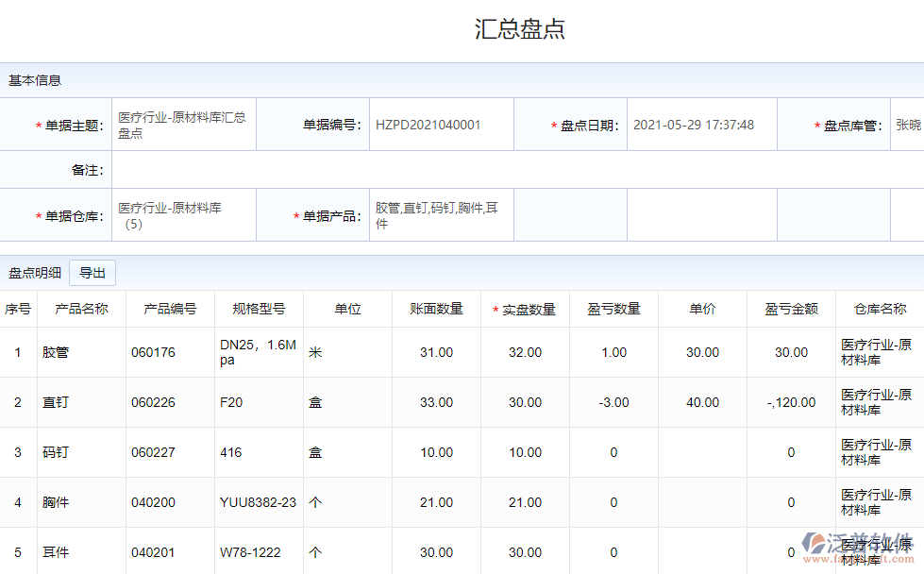Click the 单据产品 product list field
This screenshot has width=924, height=574.
pyautogui.click(x=441, y=215)
